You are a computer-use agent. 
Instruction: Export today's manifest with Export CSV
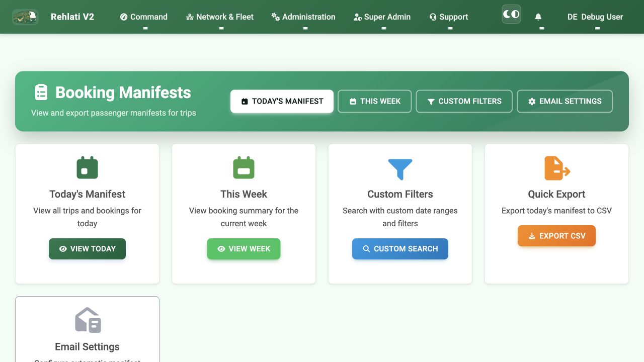556,236
